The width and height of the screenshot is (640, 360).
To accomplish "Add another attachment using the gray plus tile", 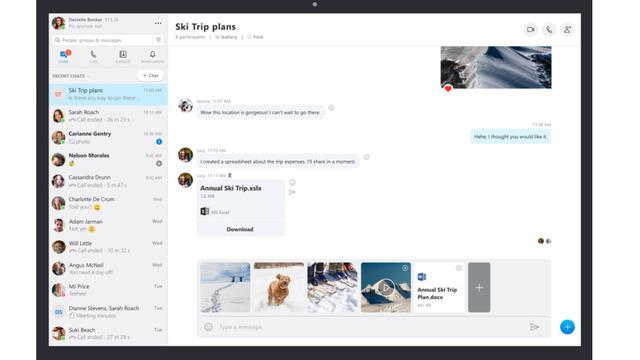I will click(x=479, y=287).
